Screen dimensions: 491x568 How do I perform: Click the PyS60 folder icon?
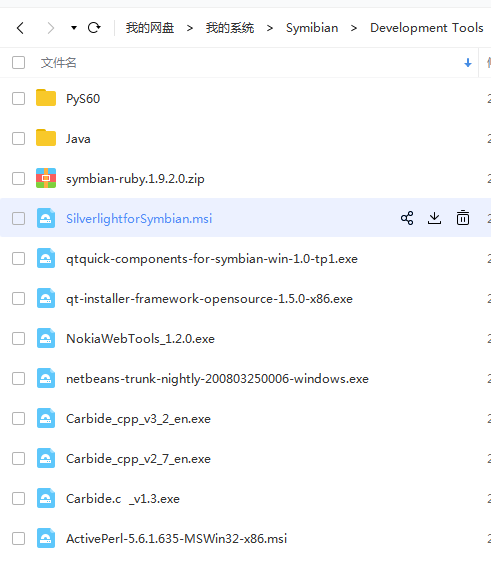pyautogui.click(x=46, y=98)
